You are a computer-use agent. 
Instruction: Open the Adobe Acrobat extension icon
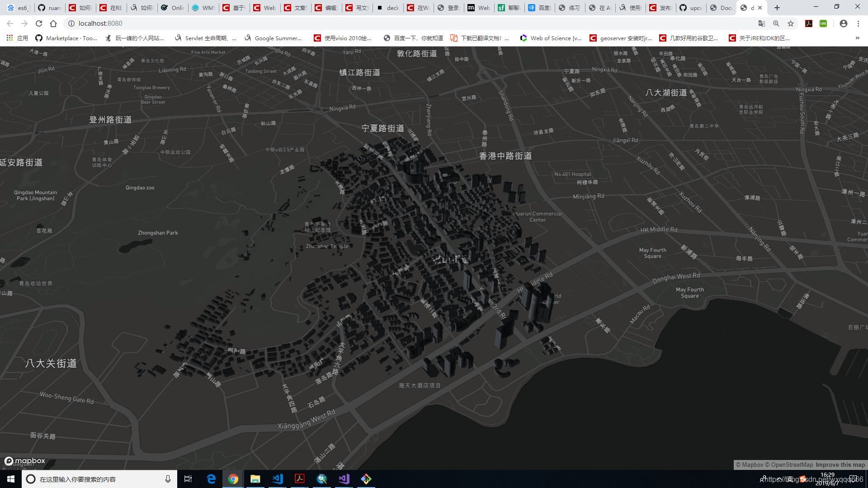[x=808, y=23]
